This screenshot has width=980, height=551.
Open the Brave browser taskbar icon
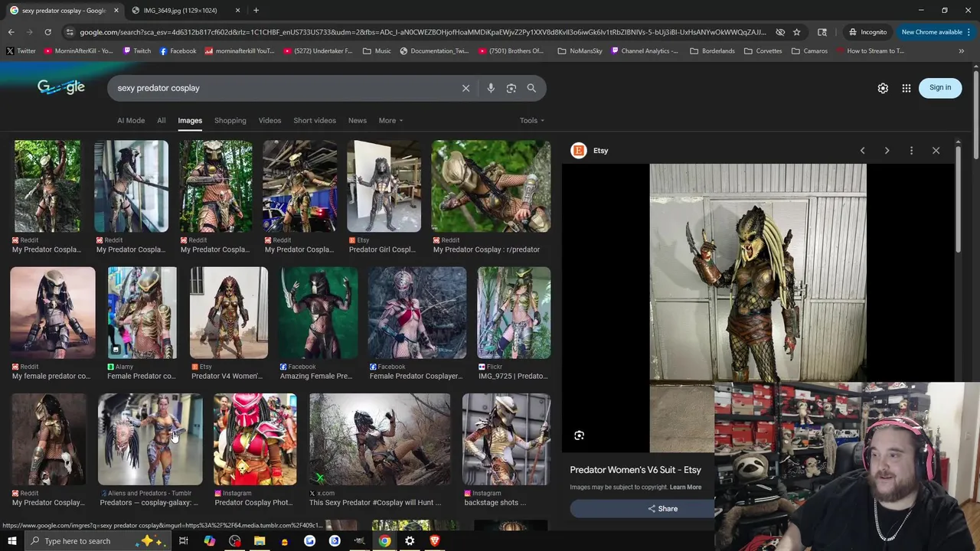(435, 541)
